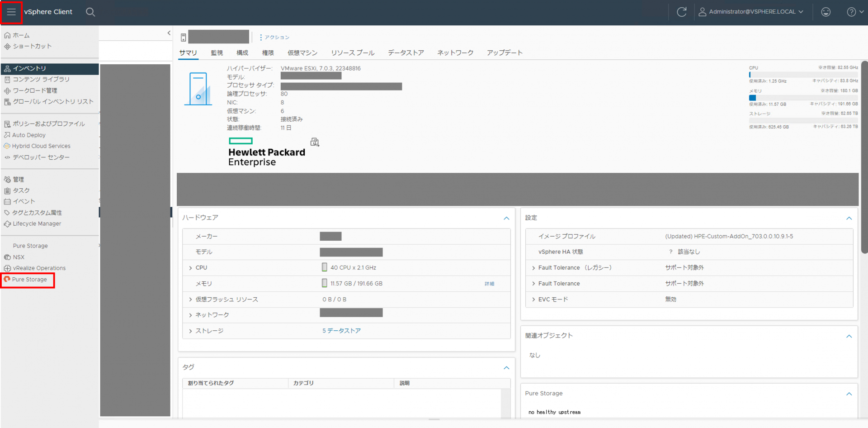Click the search magnifier icon

click(90, 12)
